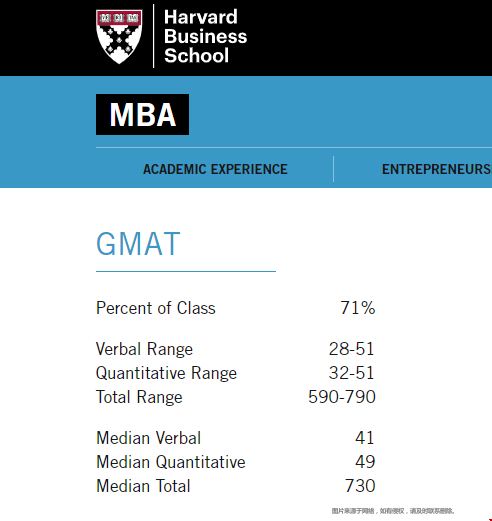The width and height of the screenshot is (492, 521).
Task: Click the 71% percent of class value
Action: [x=358, y=308]
